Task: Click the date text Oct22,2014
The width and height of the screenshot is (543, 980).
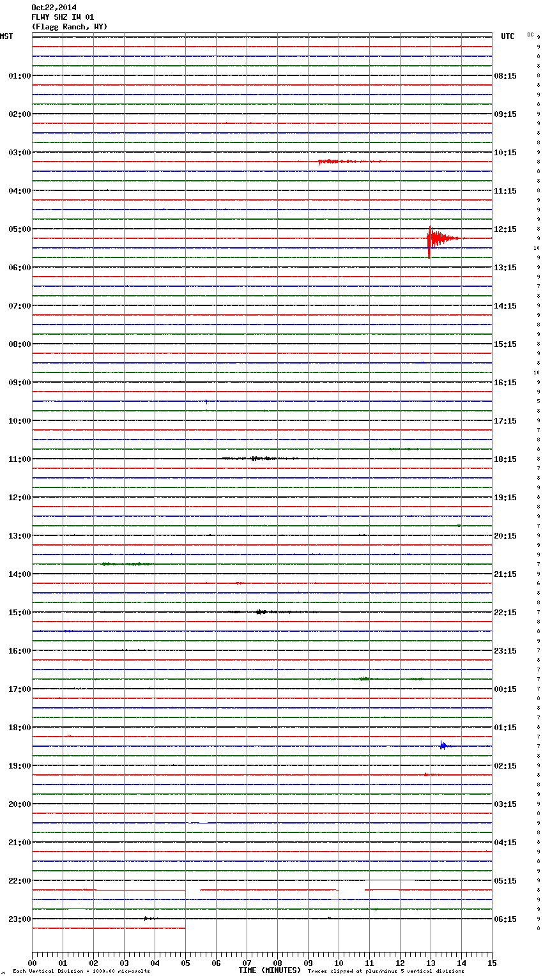Action: [54, 8]
